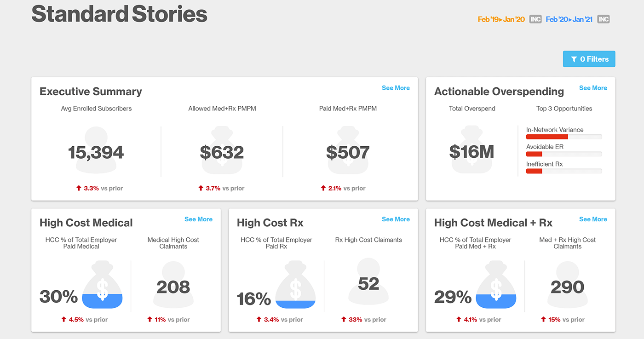The height and width of the screenshot is (339, 644).
Task: Click the money bag in High Cost Medical + Rx
Action: pyautogui.click(x=496, y=285)
